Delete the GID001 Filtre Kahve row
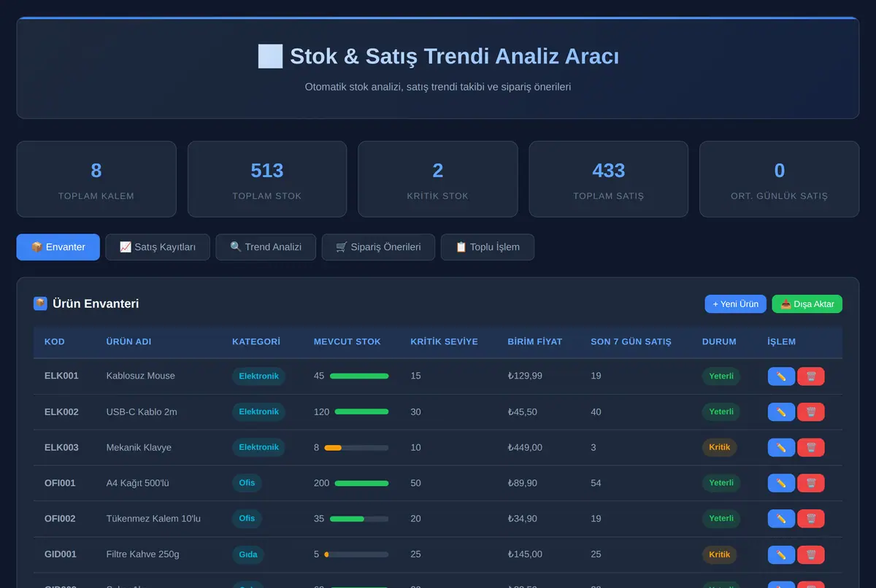Viewport: 876px width, 588px height. 811,554
